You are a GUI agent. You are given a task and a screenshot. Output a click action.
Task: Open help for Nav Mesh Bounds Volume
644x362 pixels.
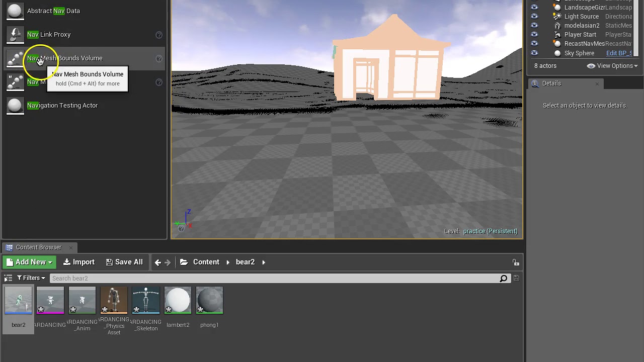(x=159, y=58)
